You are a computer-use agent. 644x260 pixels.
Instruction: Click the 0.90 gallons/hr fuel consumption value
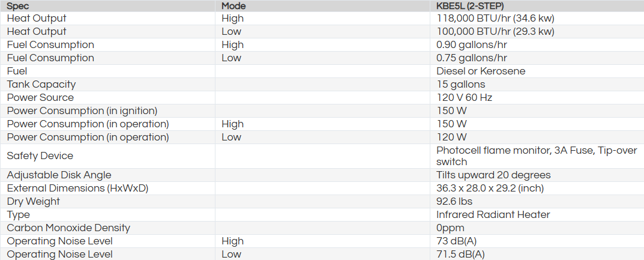click(x=472, y=45)
